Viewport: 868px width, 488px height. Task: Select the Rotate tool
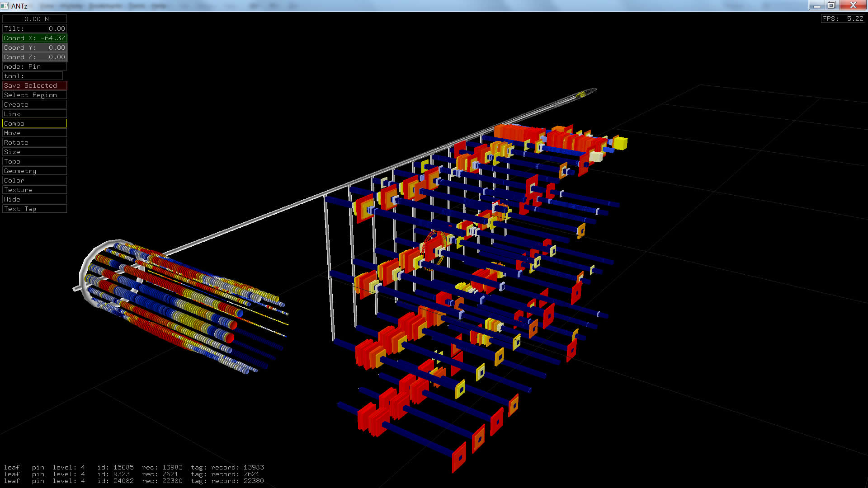coord(34,142)
